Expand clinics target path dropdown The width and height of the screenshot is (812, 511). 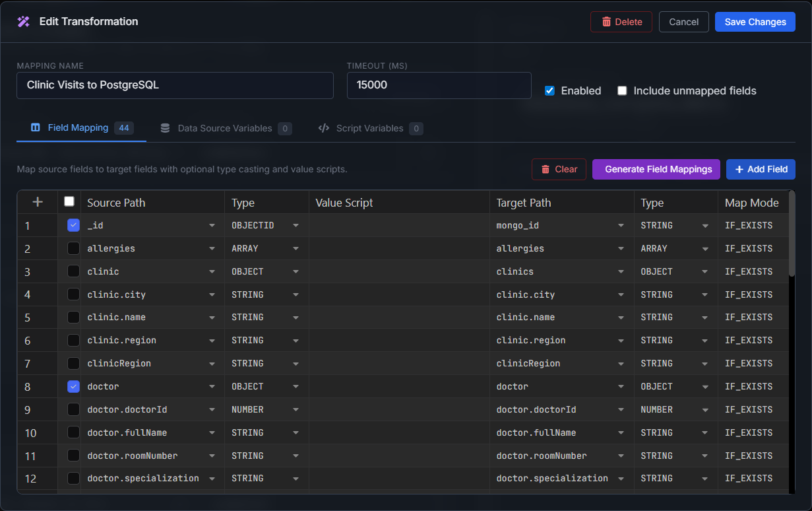[x=621, y=272]
